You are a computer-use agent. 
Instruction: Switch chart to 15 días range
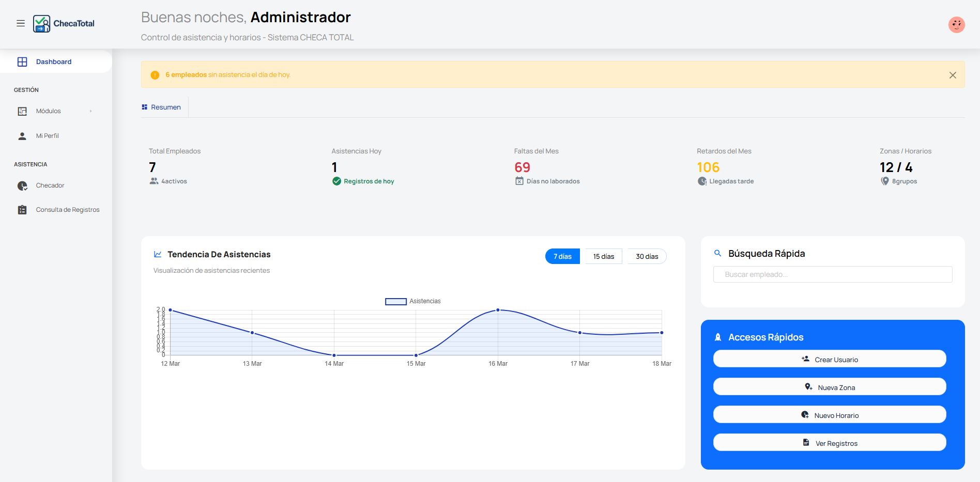click(603, 256)
